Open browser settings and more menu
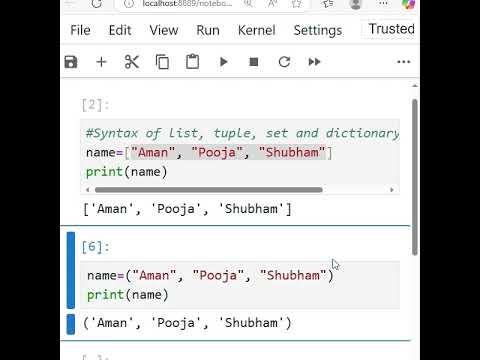 click(383, 3)
